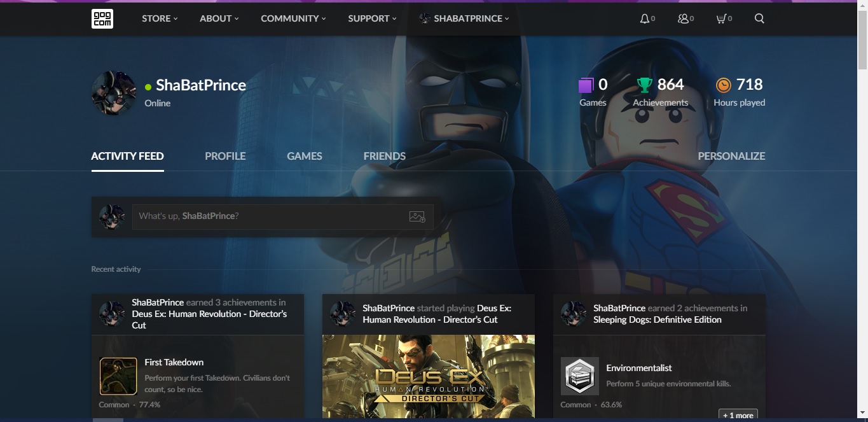Open the notifications bell icon
The width and height of the screenshot is (868, 422).
tap(645, 18)
